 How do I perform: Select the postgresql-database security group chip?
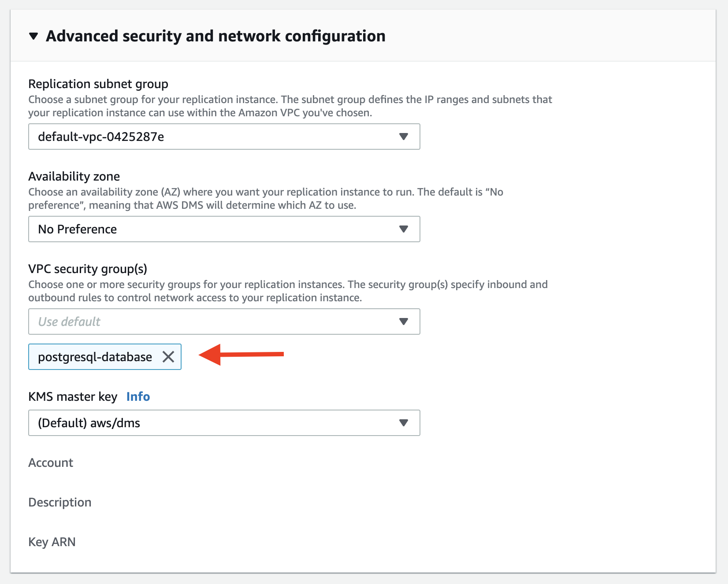click(x=95, y=357)
